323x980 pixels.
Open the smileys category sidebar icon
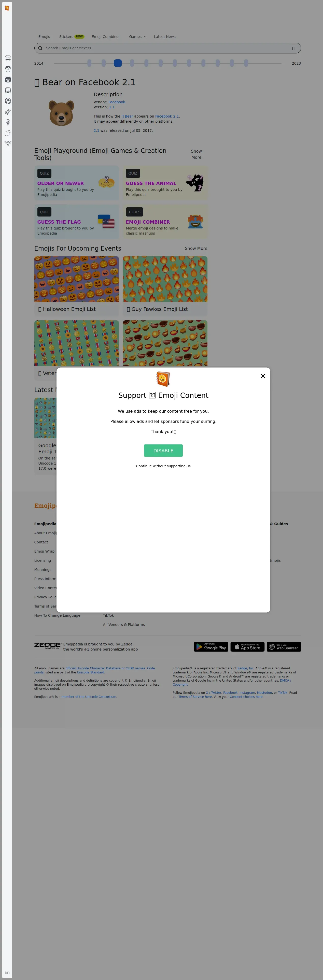(x=8, y=58)
